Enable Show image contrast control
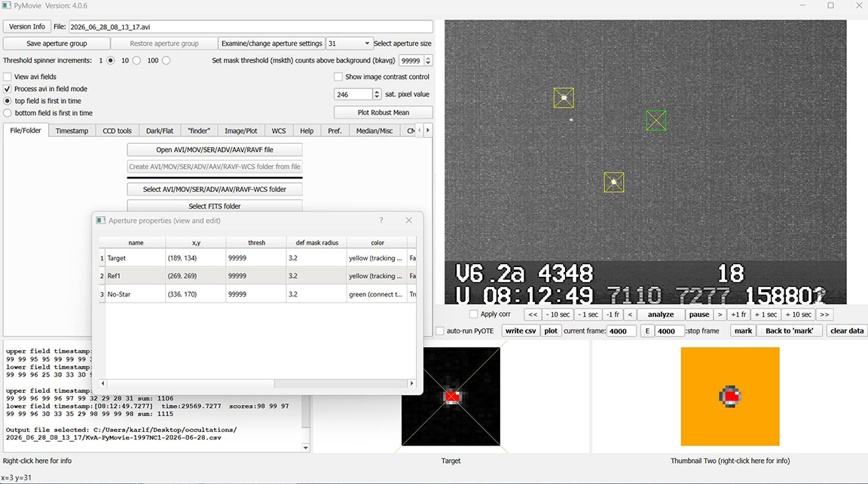The height and width of the screenshot is (484, 868). pyautogui.click(x=338, y=77)
